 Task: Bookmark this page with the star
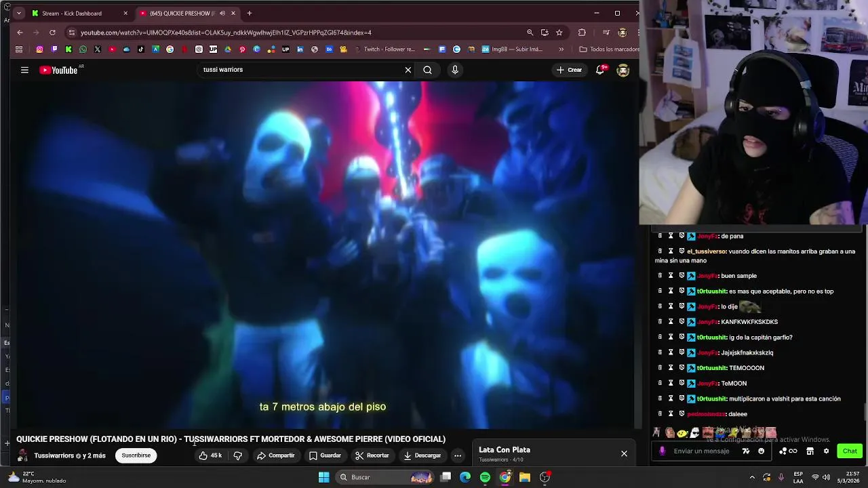tap(559, 33)
